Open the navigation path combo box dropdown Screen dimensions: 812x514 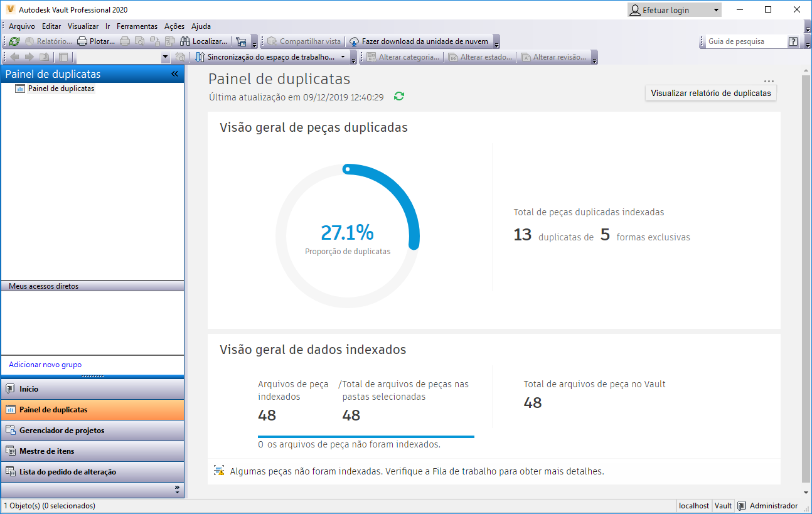(165, 57)
